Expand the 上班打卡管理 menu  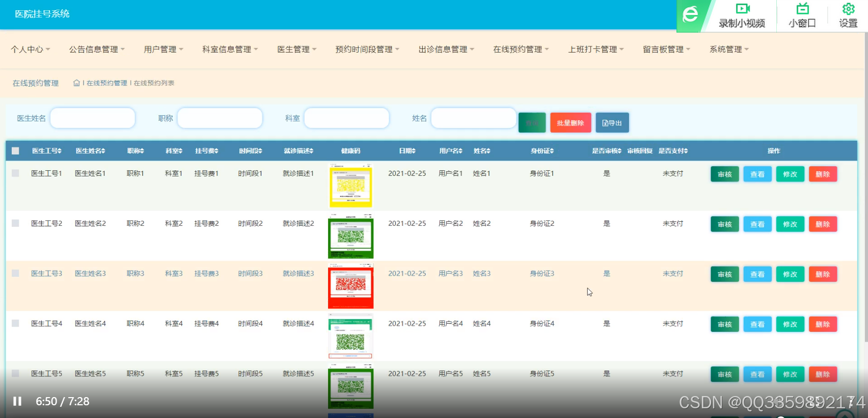click(596, 49)
